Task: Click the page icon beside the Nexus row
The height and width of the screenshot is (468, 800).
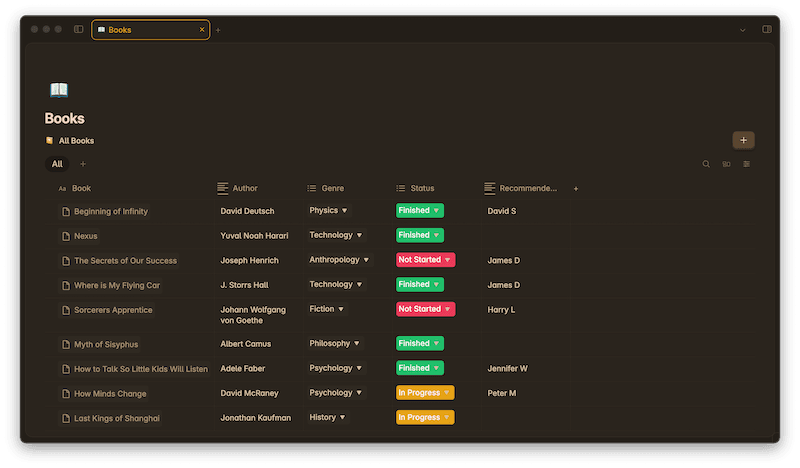Action: click(66, 236)
